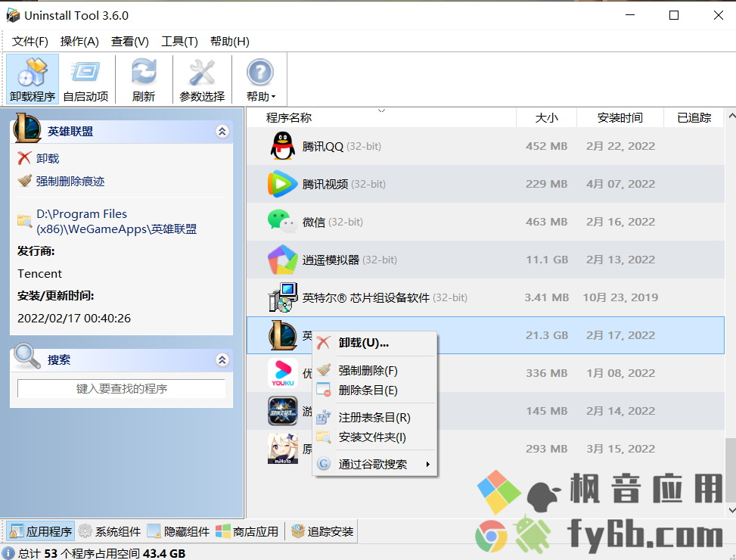Open the 文件(F) menu

pyautogui.click(x=30, y=42)
